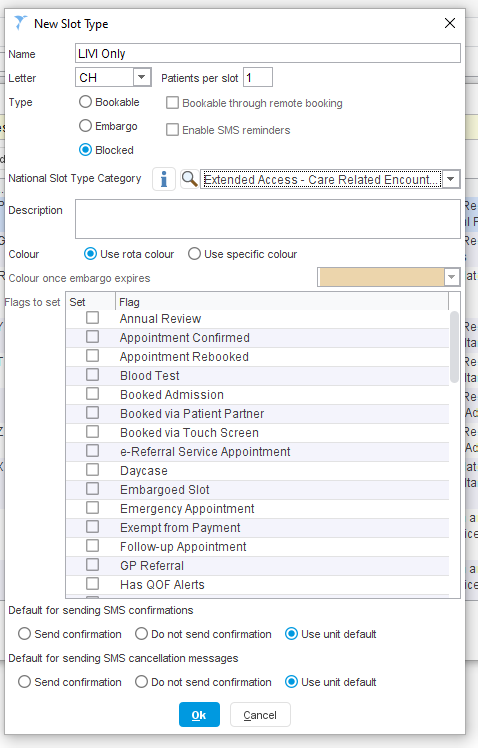Tick the Emergency Appointment flag checkbox
Viewport: 478px width, 748px height.
point(93,508)
